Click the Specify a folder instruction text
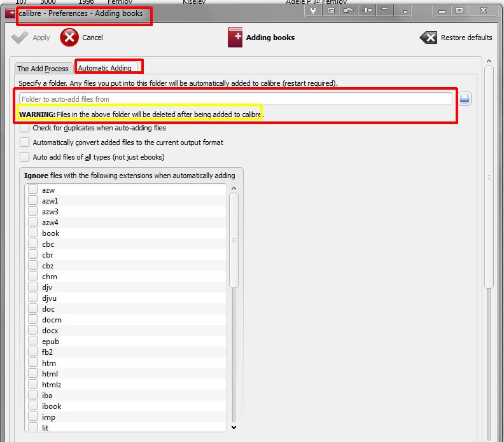The image size is (504, 442). (x=178, y=83)
